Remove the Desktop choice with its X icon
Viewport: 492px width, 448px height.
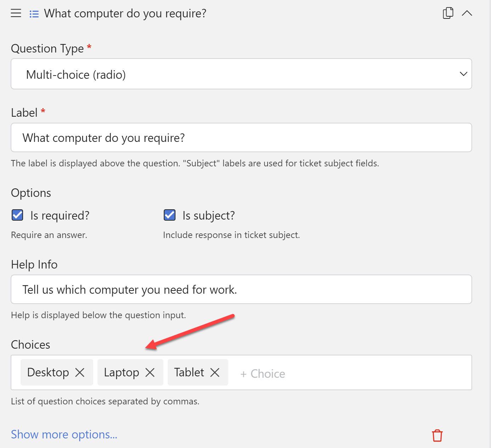pos(81,372)
